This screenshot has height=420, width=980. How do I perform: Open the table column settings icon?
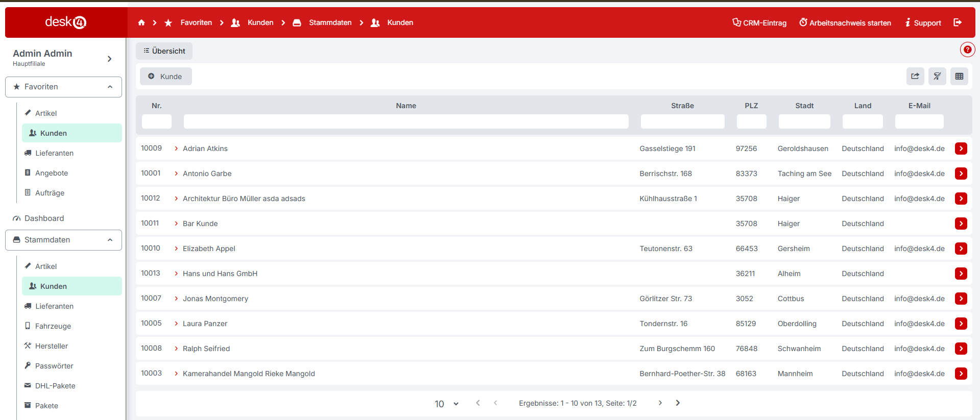click(959, 76)
